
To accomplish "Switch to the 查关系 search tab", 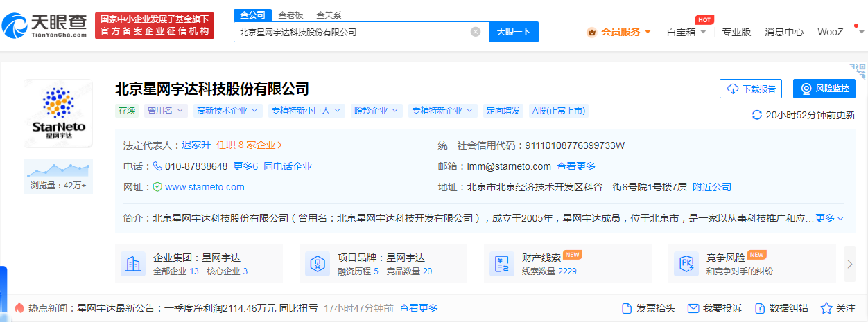I will 329,15.
